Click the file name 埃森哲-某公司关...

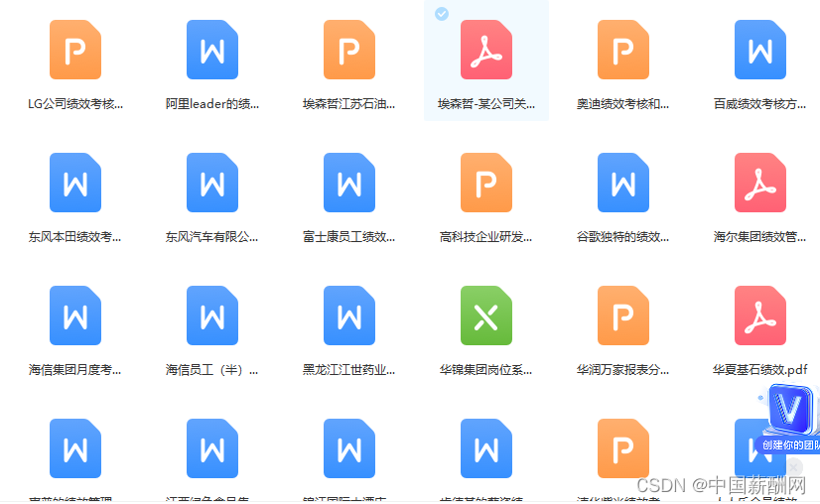click(x=486, y=104)
